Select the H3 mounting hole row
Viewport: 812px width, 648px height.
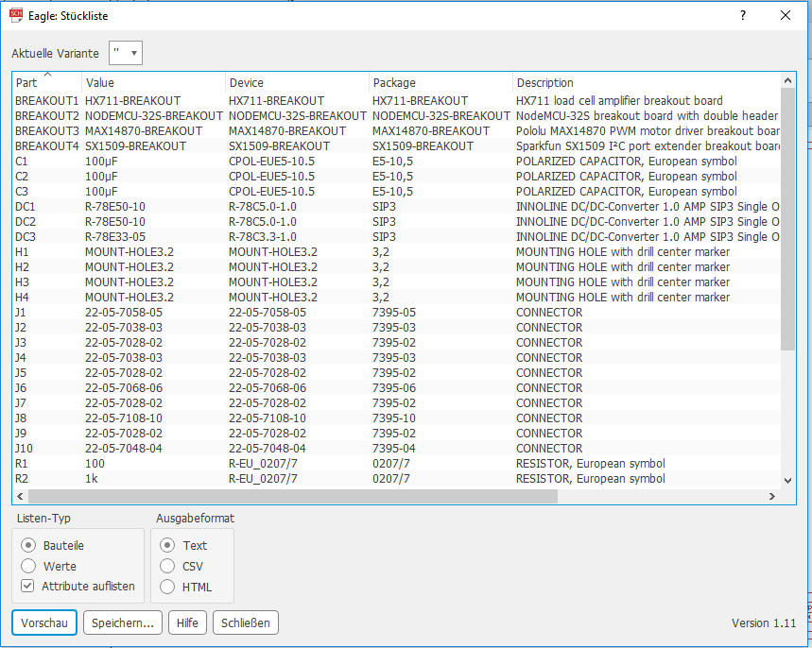click(396, 282)
